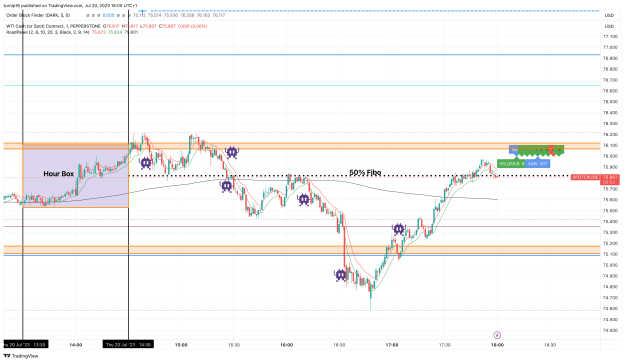Select the Order Block Finder indicator legend
Image resolution: width=625 pixels, height=362 pixels.
click(x=38, y=15)
